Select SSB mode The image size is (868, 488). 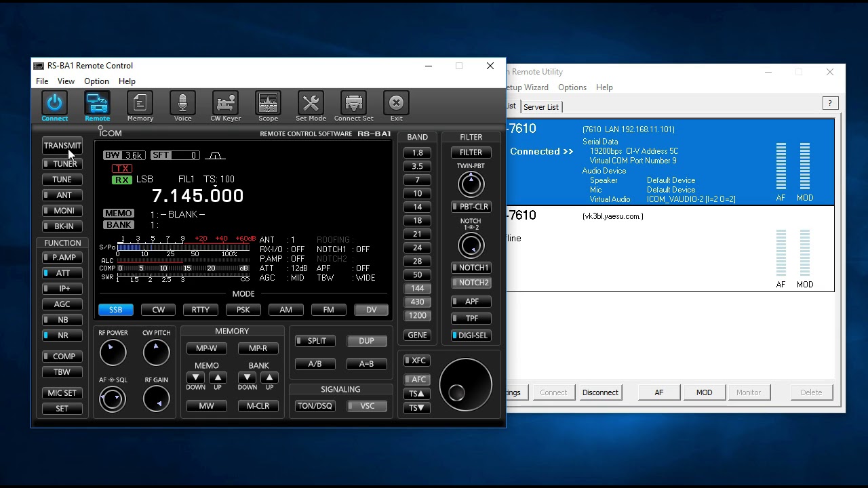click(115, 310)
